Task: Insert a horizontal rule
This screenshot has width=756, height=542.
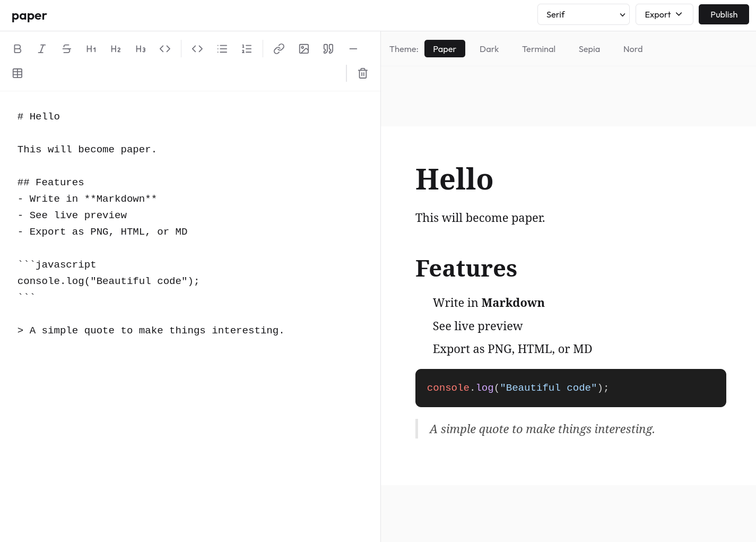Action: 353,49
